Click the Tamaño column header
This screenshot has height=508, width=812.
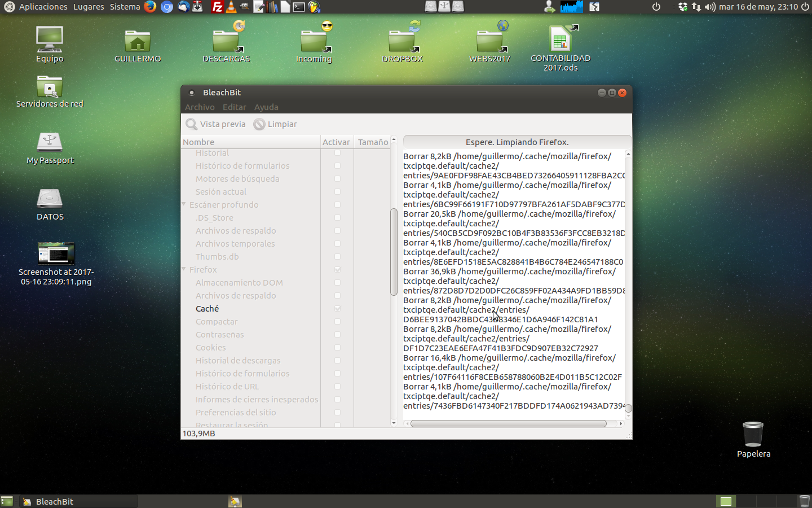coord(373,142)
